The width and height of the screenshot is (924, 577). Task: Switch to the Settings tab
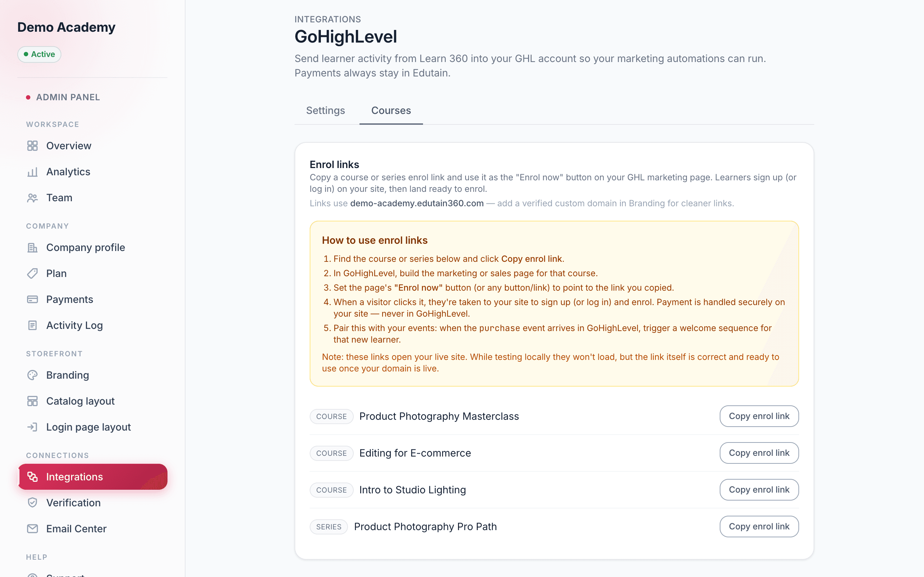click(x=325, y=111)
